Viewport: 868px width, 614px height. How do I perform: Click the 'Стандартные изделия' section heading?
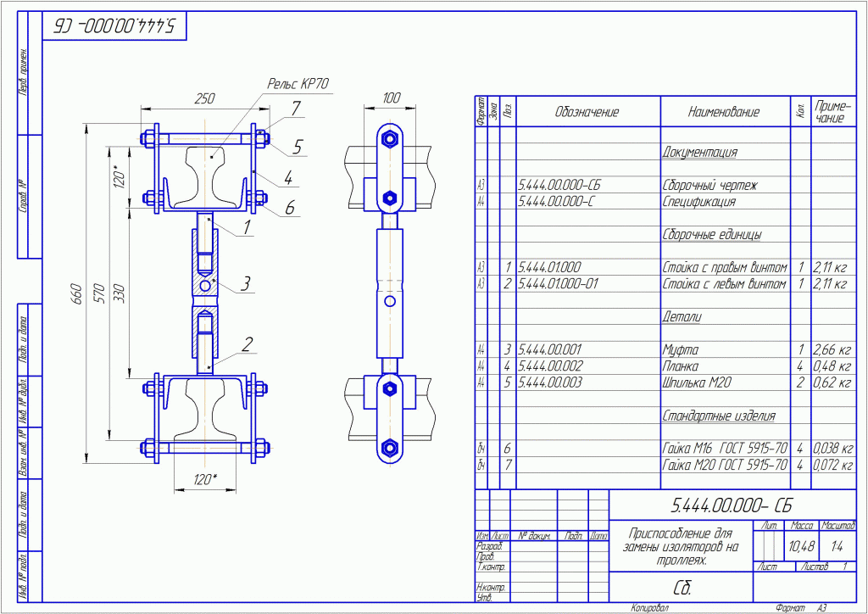719,416
